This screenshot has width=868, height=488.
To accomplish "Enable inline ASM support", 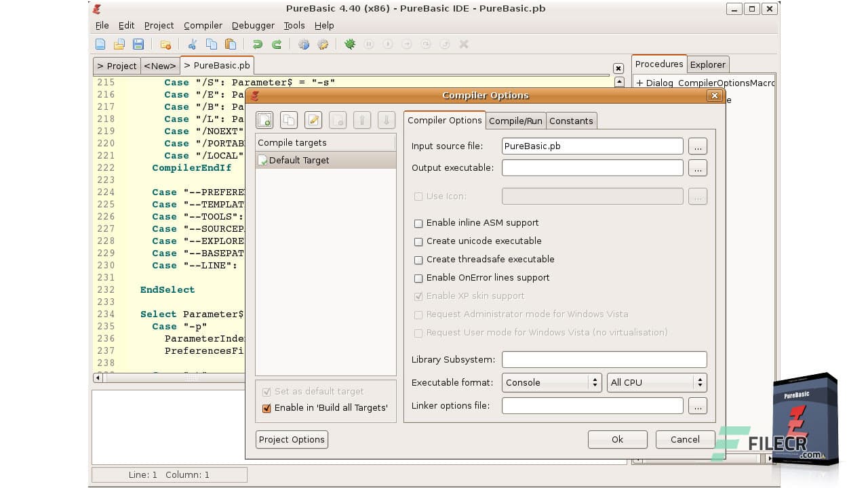I will point(418,223).
